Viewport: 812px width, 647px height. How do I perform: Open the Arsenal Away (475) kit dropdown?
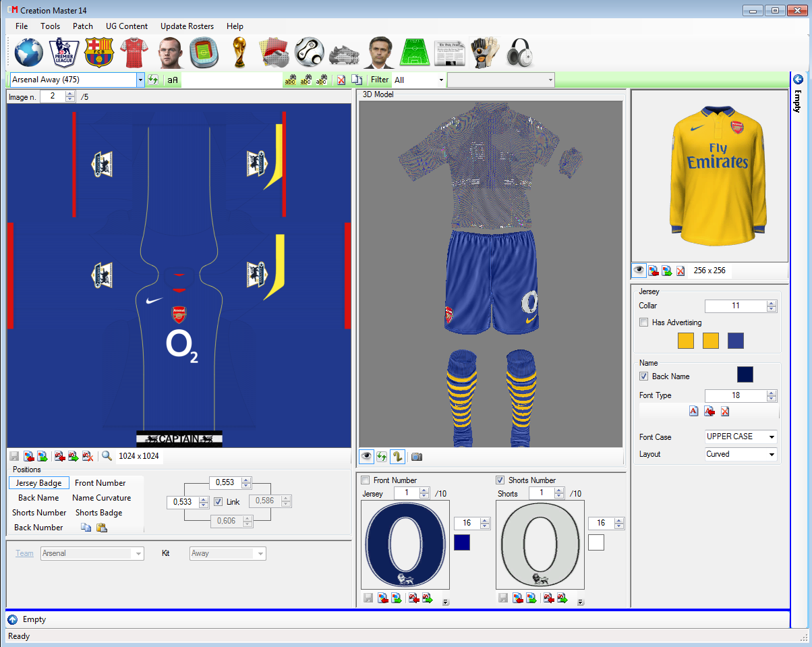pyautogui.click(x=140, y=80)
